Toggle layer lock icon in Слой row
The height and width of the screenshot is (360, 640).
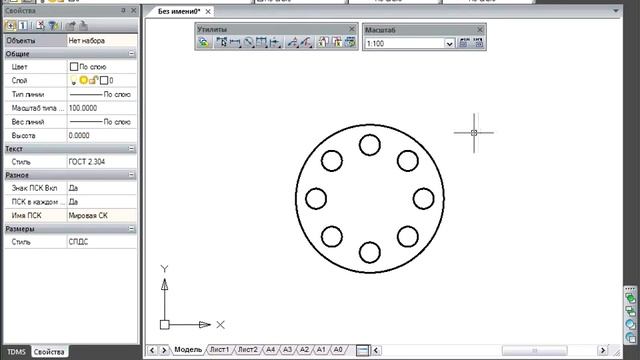[93, 80]
